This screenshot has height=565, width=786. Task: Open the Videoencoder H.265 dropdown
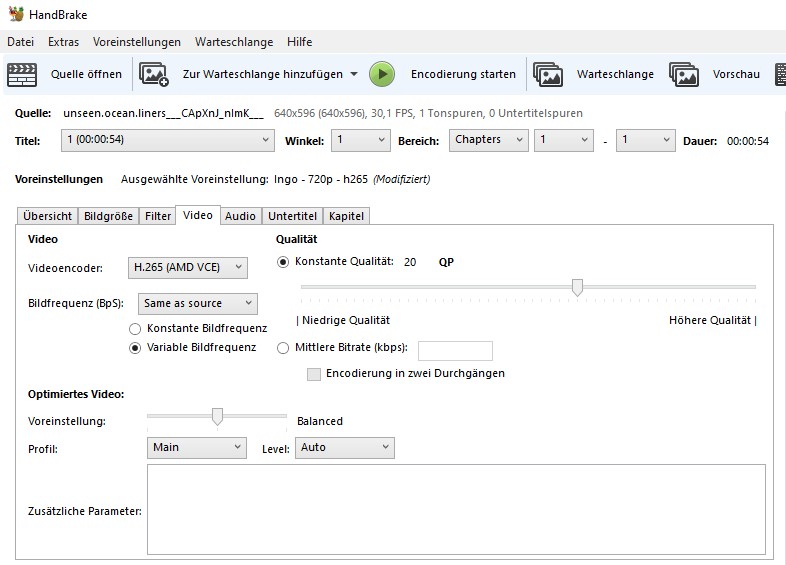pos(188,268)
